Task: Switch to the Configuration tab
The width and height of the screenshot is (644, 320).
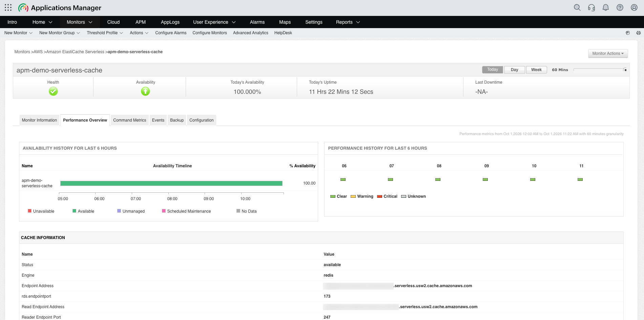Action: pos(202,120)
